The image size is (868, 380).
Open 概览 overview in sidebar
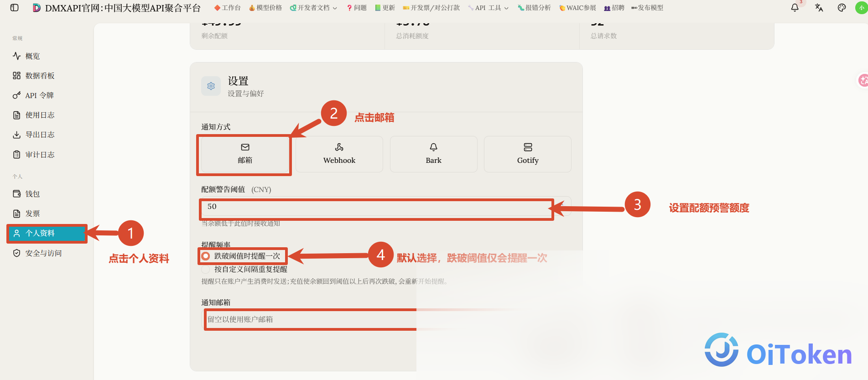click(x=32, y=56)
